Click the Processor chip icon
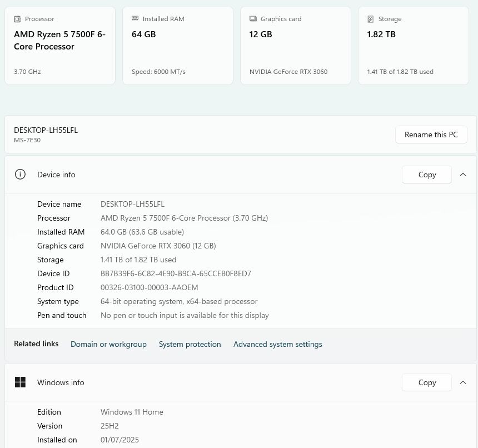Image resolution: width=478 pixels, height=448 pixels. point(17,19)
